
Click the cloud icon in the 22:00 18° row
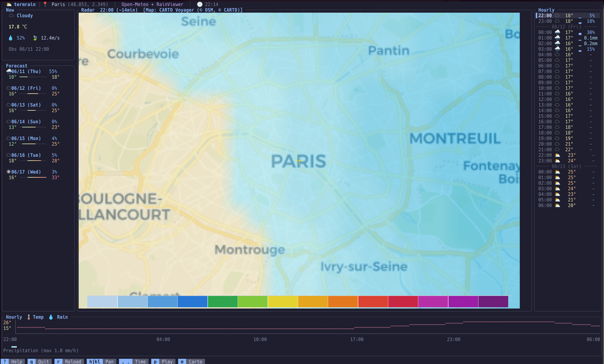[557, 15]
